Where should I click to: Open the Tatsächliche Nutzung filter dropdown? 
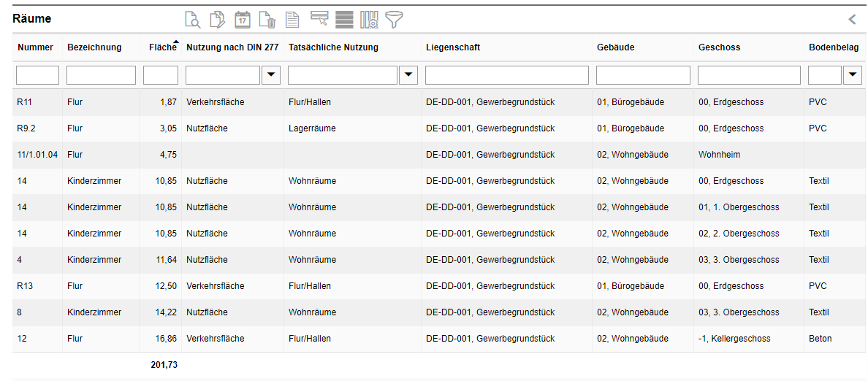pyautogui.click(x=408, y=75)
